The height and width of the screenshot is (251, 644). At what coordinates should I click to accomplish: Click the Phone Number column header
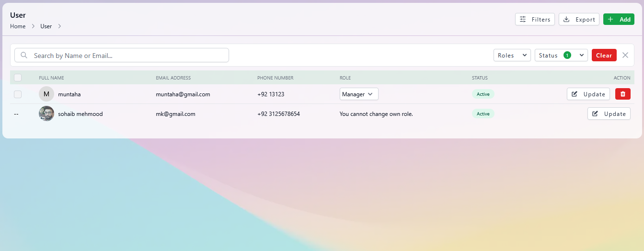tap(275, 78)
